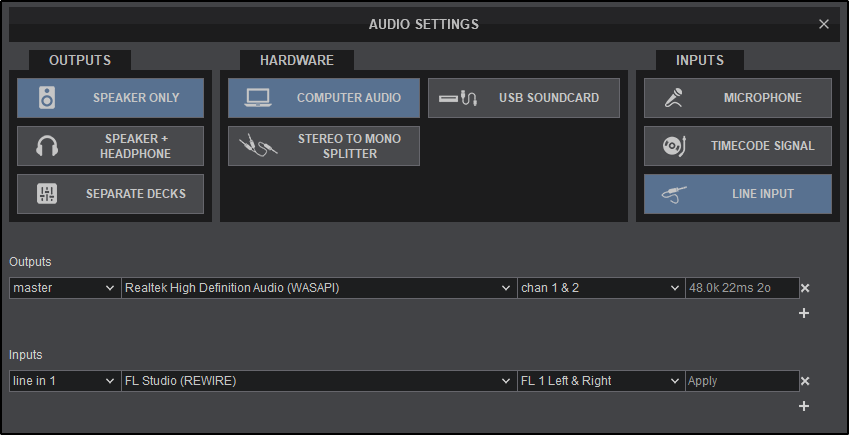Click the Timecode Signal turntable icon
This screenshot has height=435, width=849.
click(673, 146)
